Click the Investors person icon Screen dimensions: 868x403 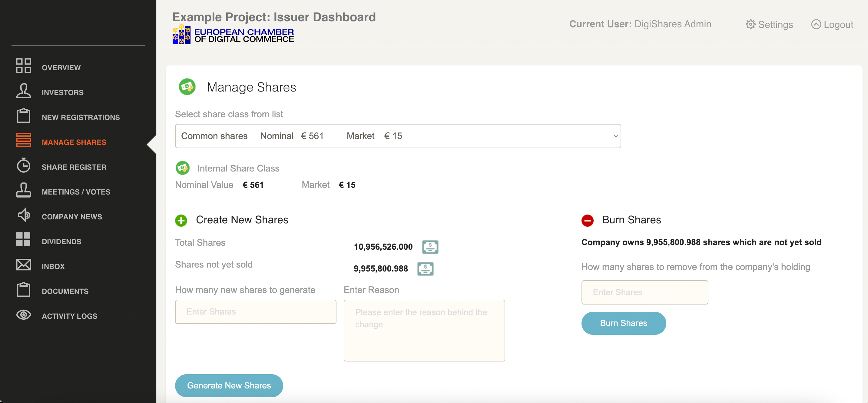point(23,91)
